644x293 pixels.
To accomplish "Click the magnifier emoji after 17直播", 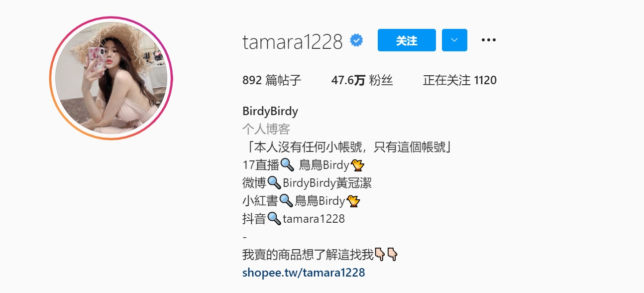I will [x=288, y=165].
